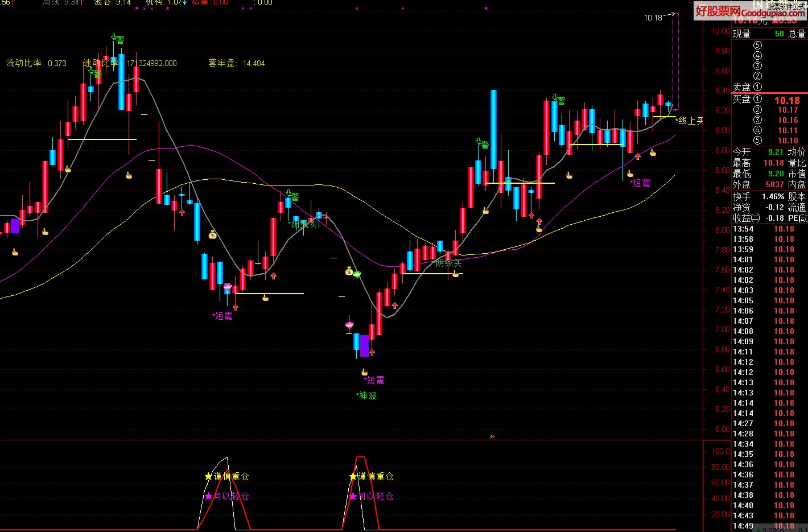Click buy level ⑤ price 10.10

tap(788, 141)
